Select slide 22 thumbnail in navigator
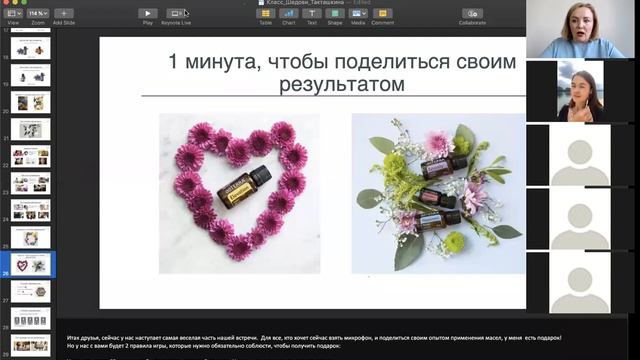Viewport: 640px width, 360px height. coord(31,156)
